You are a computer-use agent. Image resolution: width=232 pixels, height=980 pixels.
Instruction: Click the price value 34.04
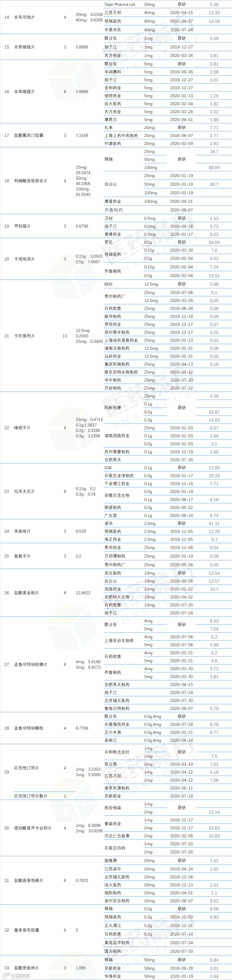[x=214, y=242]
